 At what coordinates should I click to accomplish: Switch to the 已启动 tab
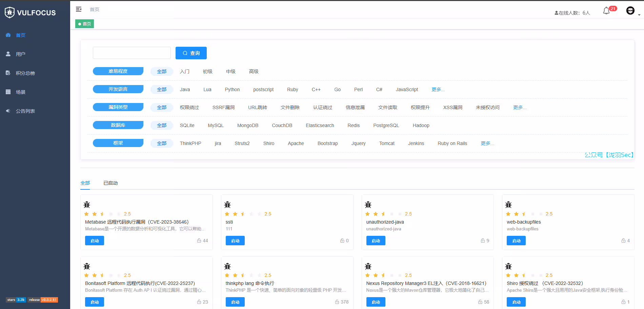click(x=110, y=183)
